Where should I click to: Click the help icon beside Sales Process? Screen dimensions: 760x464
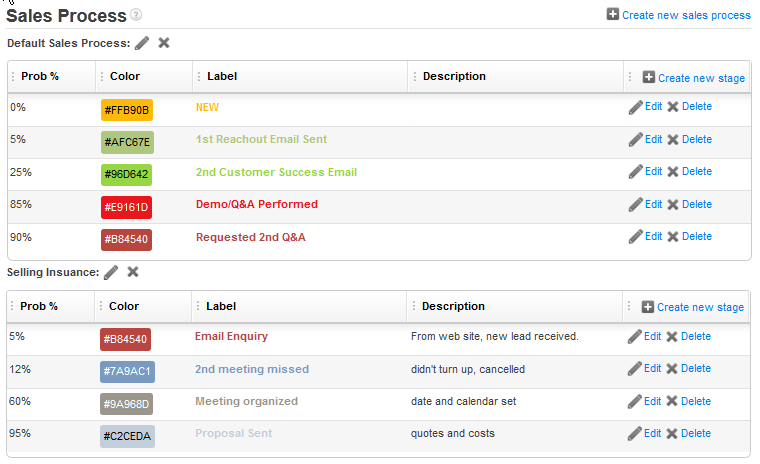(136, 15)
